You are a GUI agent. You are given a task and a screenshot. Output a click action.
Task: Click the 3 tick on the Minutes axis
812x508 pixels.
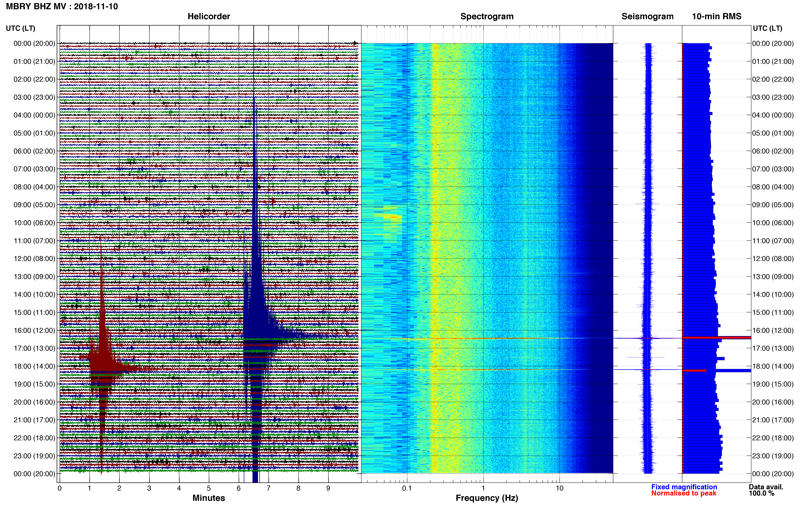[x=149, y=488]
